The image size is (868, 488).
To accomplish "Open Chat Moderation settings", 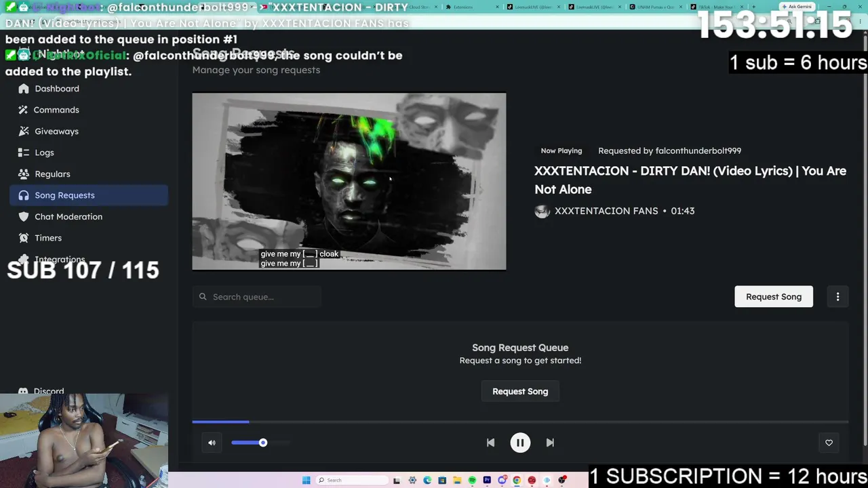I will 89,217.
